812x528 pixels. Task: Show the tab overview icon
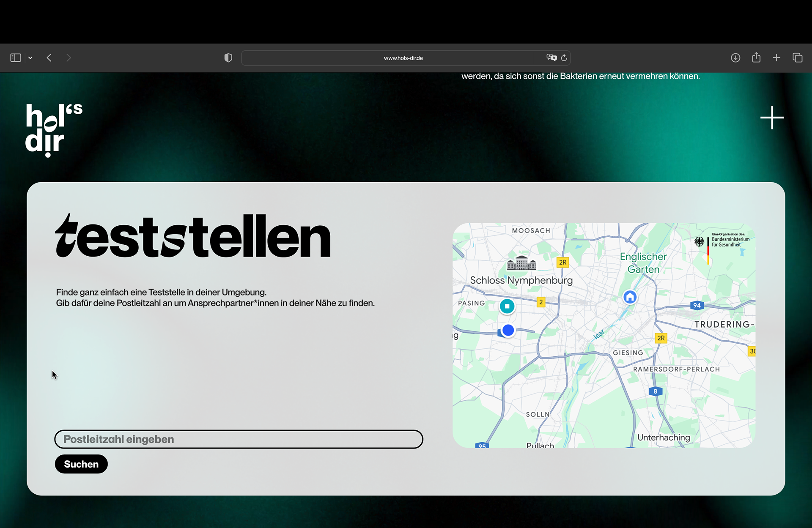[x=798, y=58]
